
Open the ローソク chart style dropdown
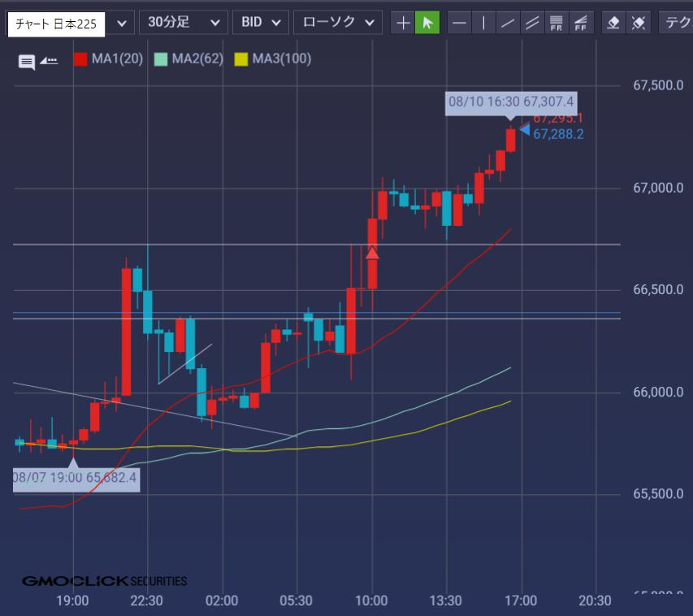click(x=338, y=22)
